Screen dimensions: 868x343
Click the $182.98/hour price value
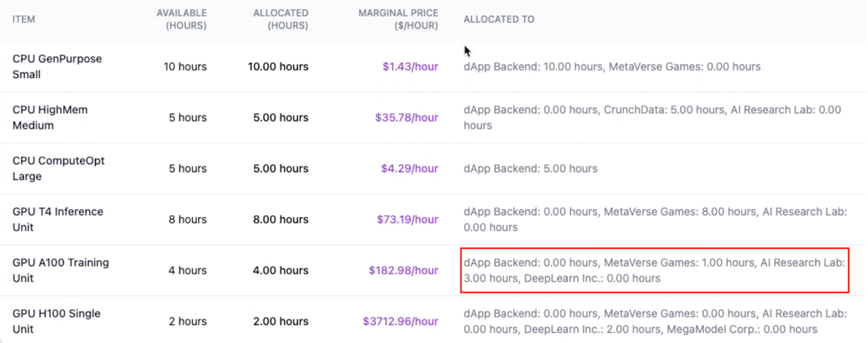[x=403, y=270]
